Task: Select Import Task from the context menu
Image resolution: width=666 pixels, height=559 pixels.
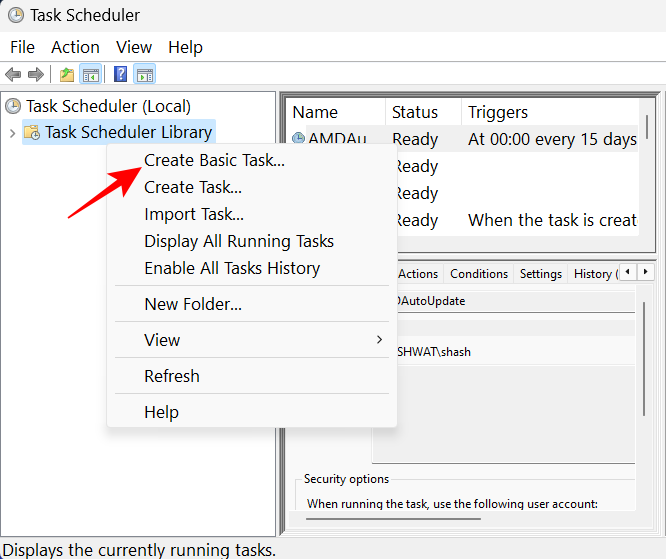Action: [x=194, y=214]
